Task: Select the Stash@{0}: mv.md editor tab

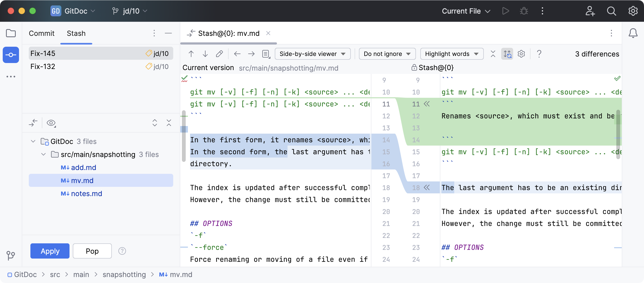Action: pos(229,33)
